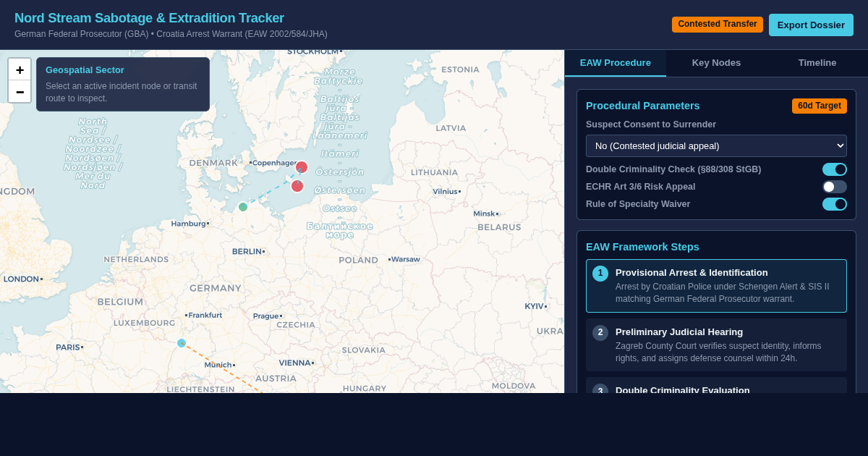Click the GERMANY country label
The height and width of the screenshot is (456, 868).
216,288
